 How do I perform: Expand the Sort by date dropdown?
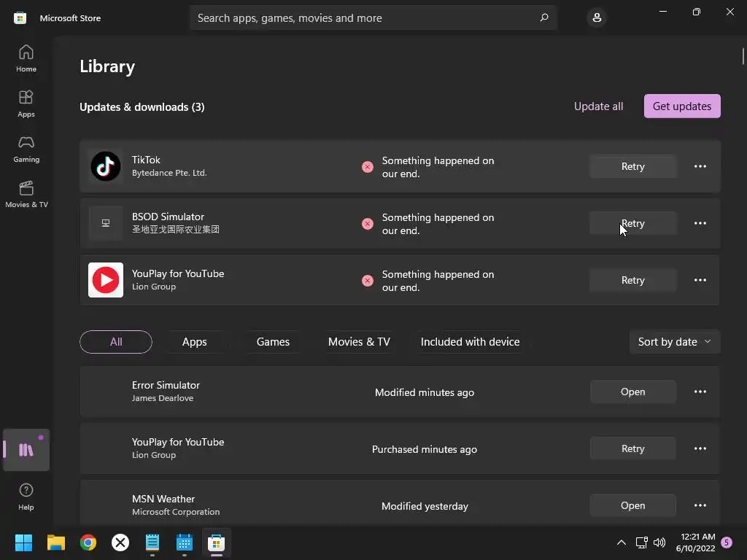pos(675,342)
